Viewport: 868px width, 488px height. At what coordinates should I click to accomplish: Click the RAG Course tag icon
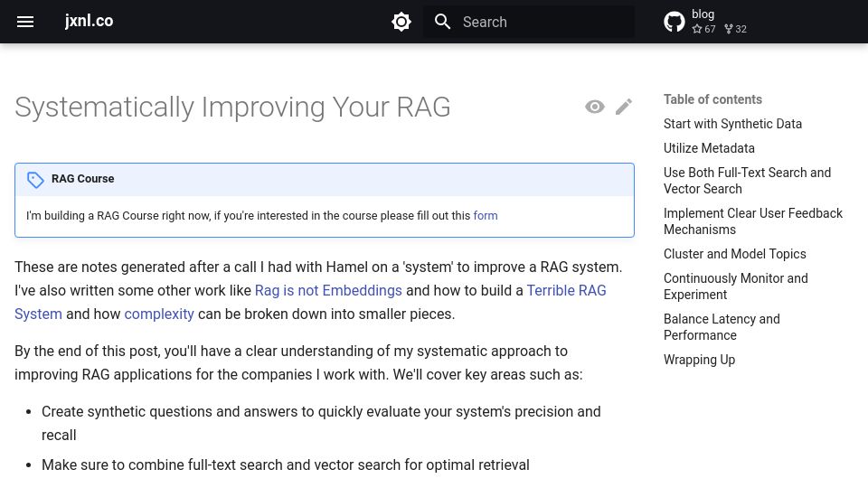[x=35, y=179]
